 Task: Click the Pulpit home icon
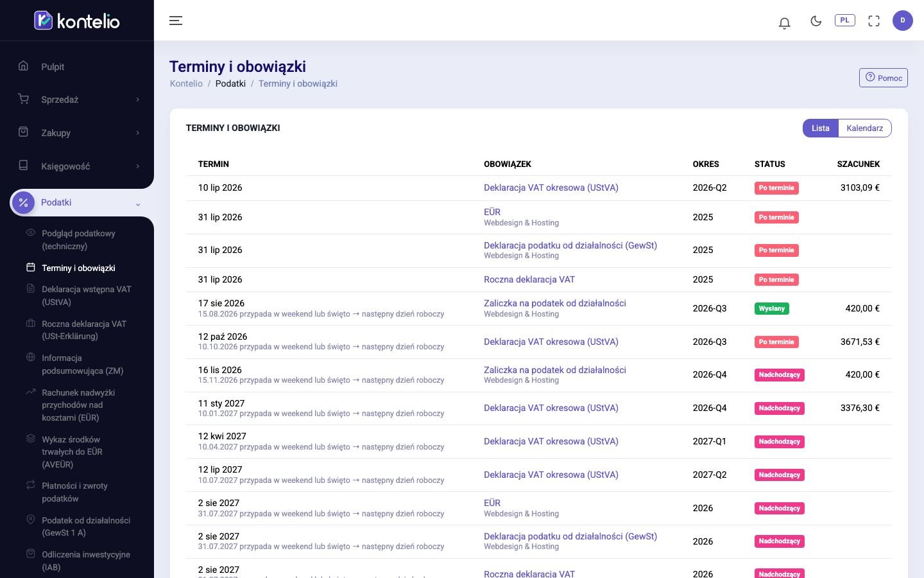point(24,66)
